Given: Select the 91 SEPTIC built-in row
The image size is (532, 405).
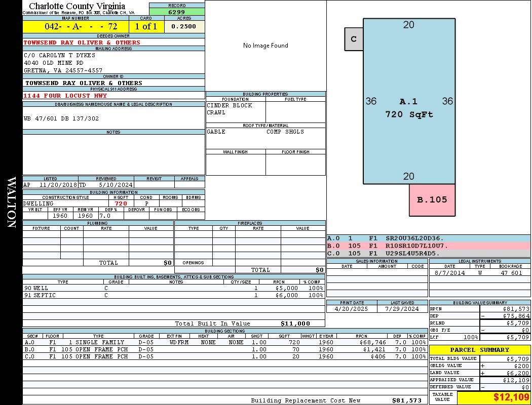Looking at the screenshot, I should click(x=173, y=295).
